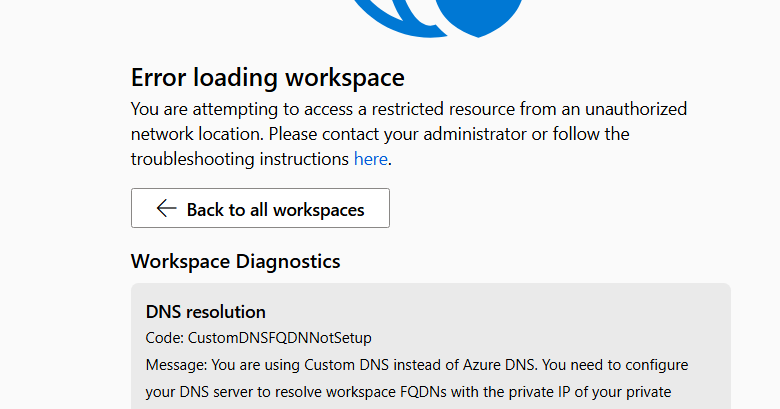Click the line 'You are attempting to access a restricted resource'
Viewport: 780px width, 409px height.
click(x=409, y=109)
